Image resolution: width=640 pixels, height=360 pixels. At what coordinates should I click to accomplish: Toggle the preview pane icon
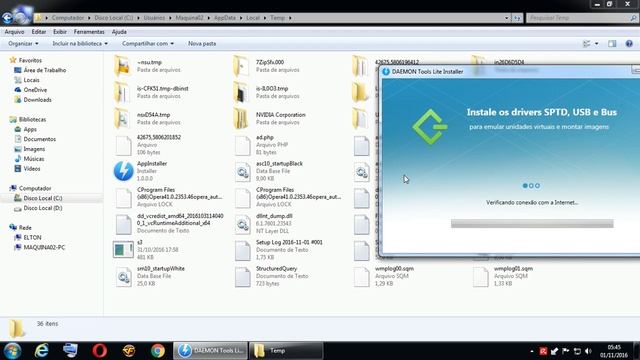tap(612, 44)
